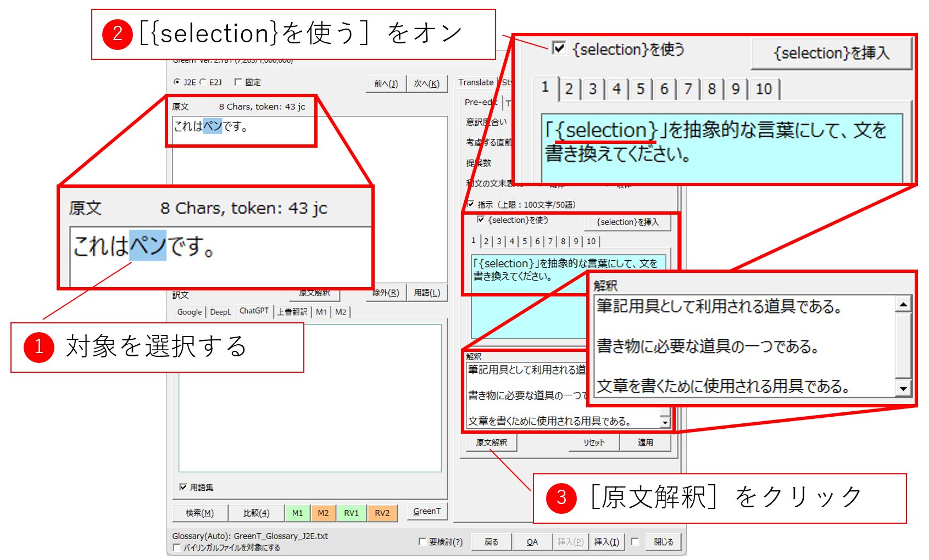Enable the 固定 checkbox

(238, 82)
